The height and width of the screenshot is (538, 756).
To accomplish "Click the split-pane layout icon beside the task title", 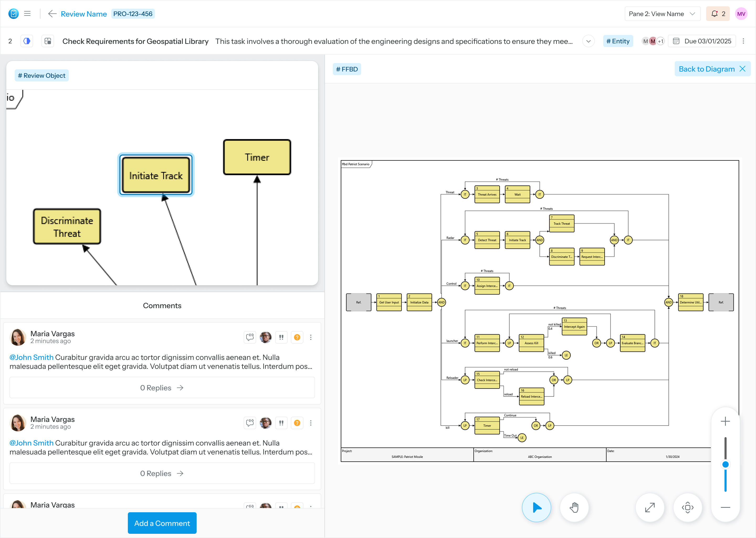I will pos(48,41).
